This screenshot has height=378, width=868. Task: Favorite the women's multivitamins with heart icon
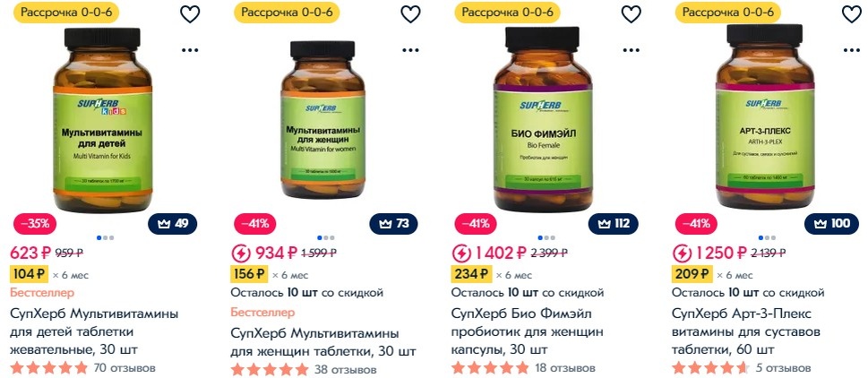pos(410,13)
